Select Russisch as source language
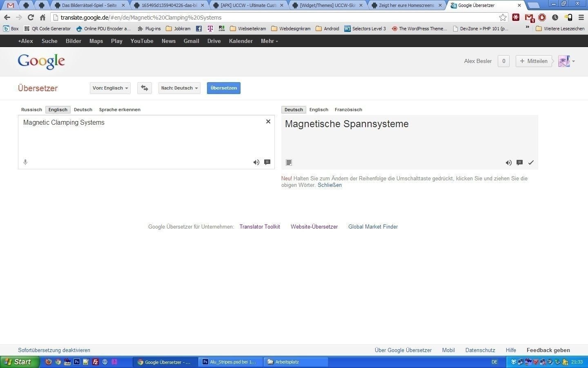The height and width of the screenshot is (368, 588). (x=31, y=110)
